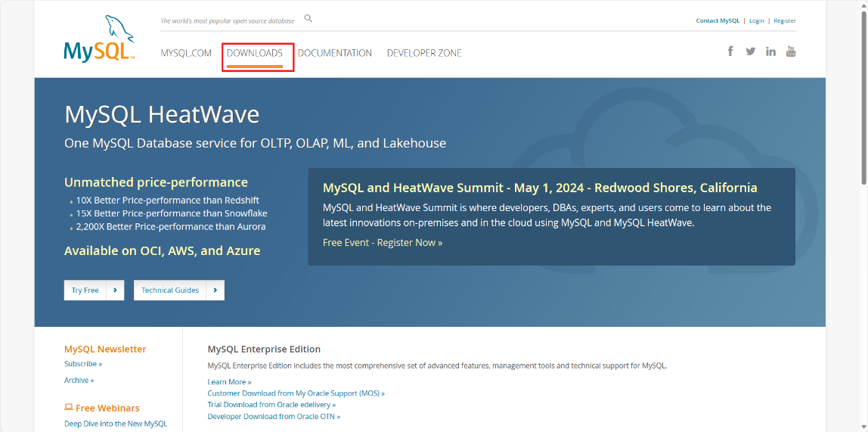
Task: Open the LinkedIn icon
Action: coord(770,51)
